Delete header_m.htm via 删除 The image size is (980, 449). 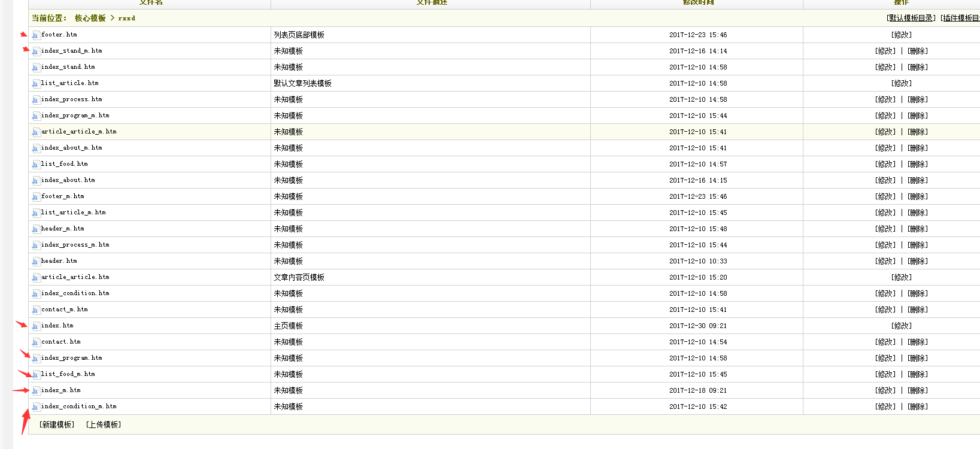[918, 229]
